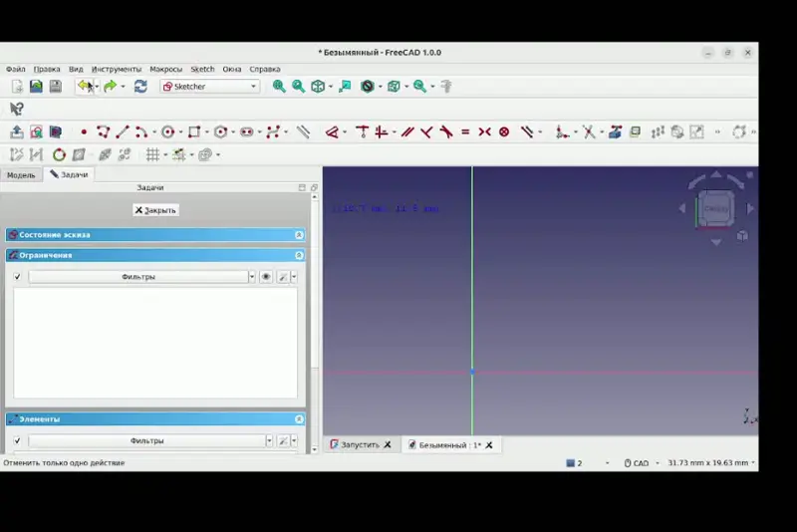Select the Trim edge tool
Image resolution: width=797 pixels, height=532 pixels.
click(x=589, y=133)
